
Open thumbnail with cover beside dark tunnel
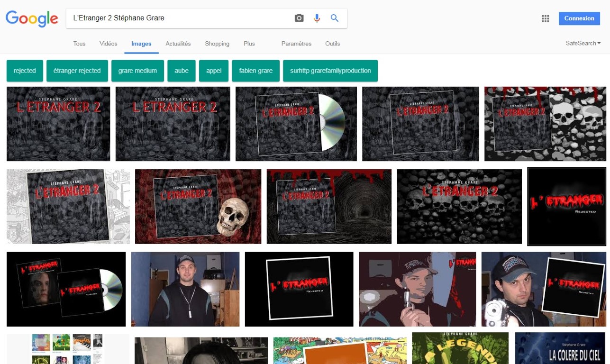tap(329, 207)
